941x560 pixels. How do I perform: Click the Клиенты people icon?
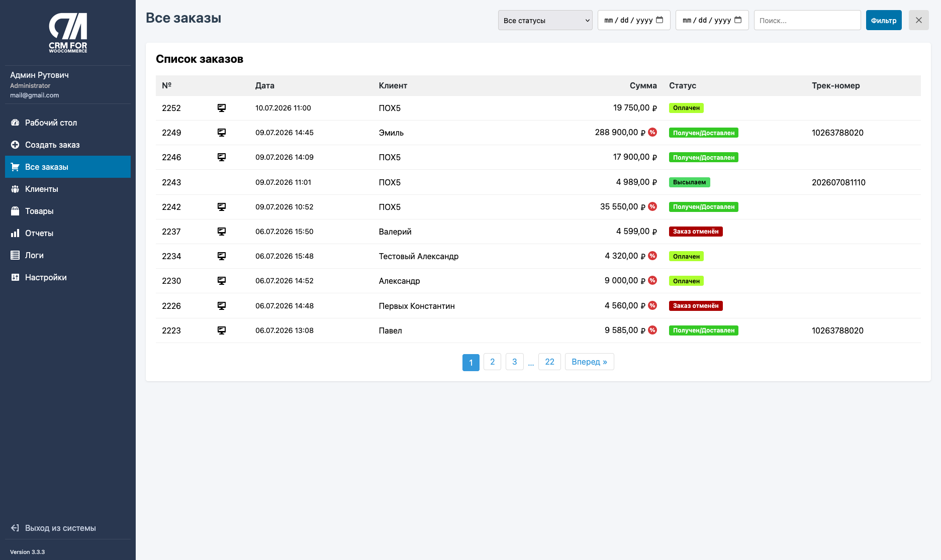click(15, 189)
